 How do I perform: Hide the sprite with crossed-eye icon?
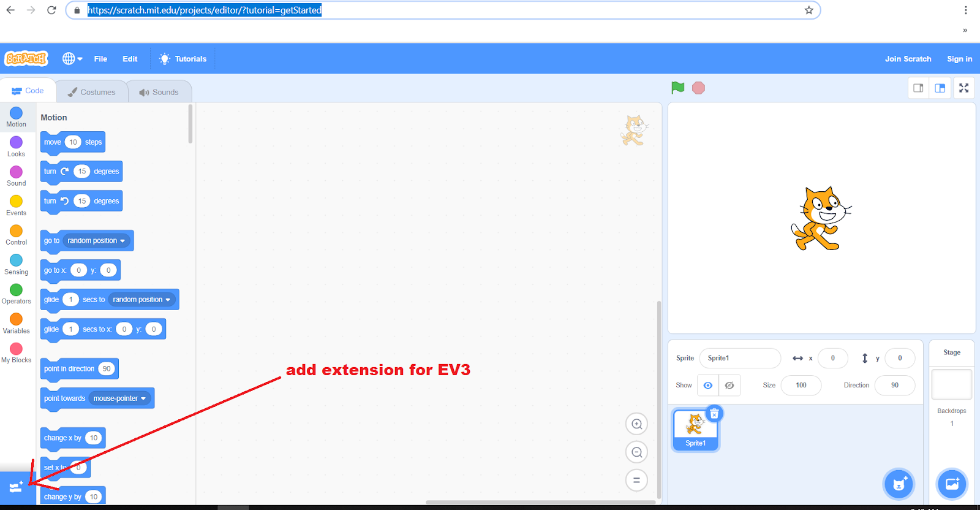click(729, 386)
